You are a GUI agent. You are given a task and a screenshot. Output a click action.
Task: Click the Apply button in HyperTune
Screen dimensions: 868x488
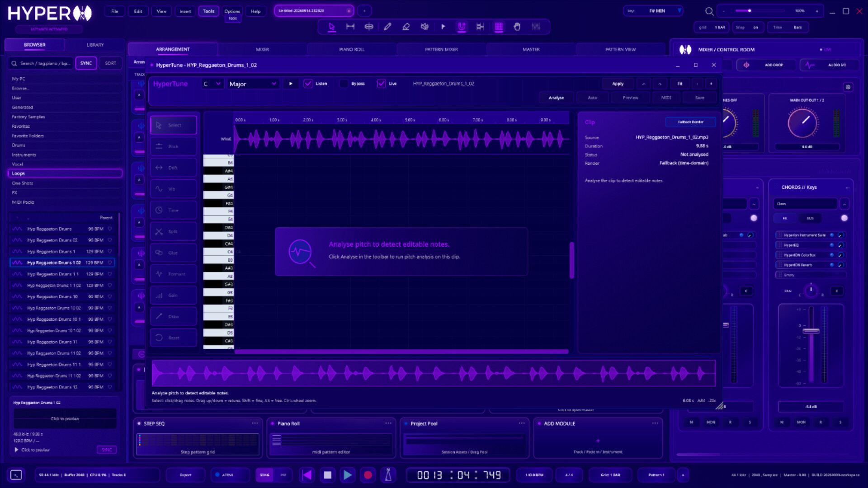[x=618, y=84]
